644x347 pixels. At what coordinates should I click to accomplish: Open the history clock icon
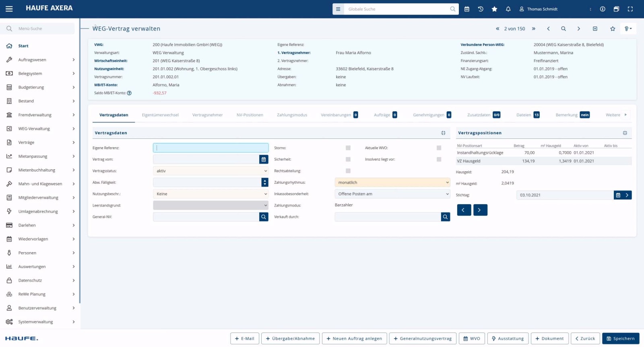coord(481,9)
